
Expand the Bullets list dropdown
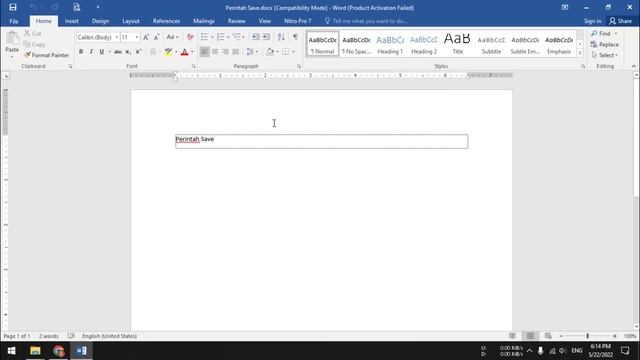coord(212,37)
